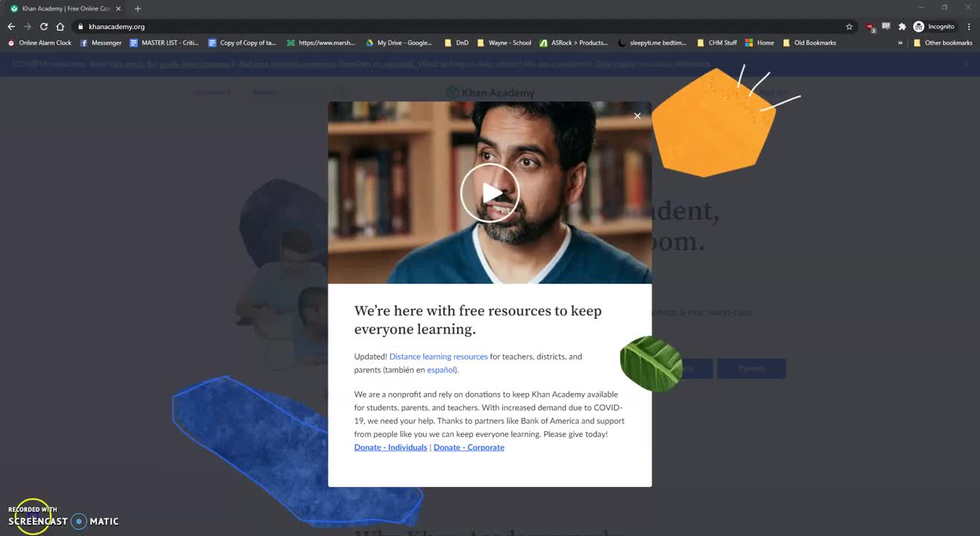Open a new browser tab
The image size is (980, 536).
138,8
